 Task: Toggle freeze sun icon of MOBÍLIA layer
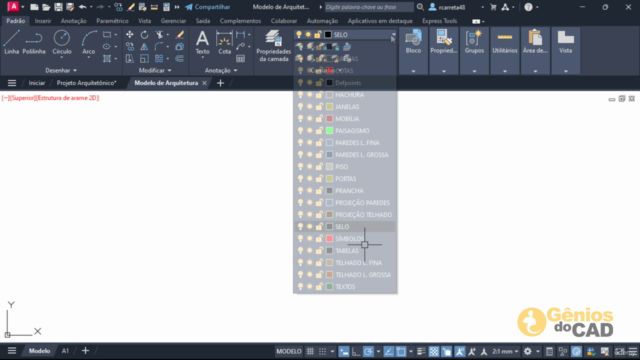[x=310, y=119]
